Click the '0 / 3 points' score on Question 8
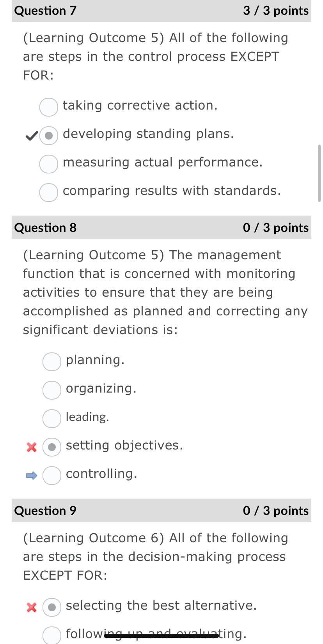323x644 pixels. pyautogui.click(x=276, y=227)
